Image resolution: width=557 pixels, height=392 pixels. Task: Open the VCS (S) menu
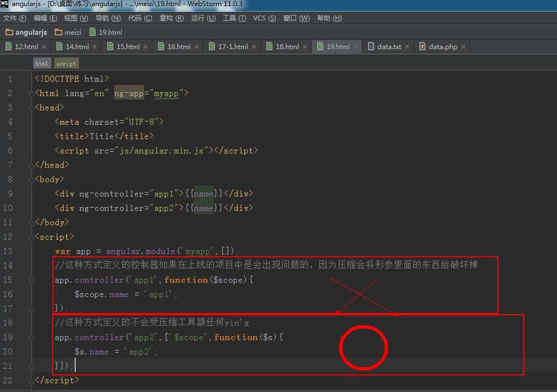tap(264, 18)
